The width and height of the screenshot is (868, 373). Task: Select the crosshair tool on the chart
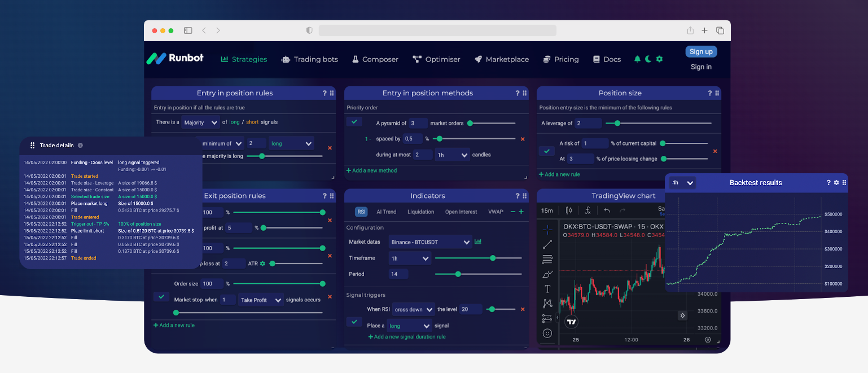(x=547, y=229)
